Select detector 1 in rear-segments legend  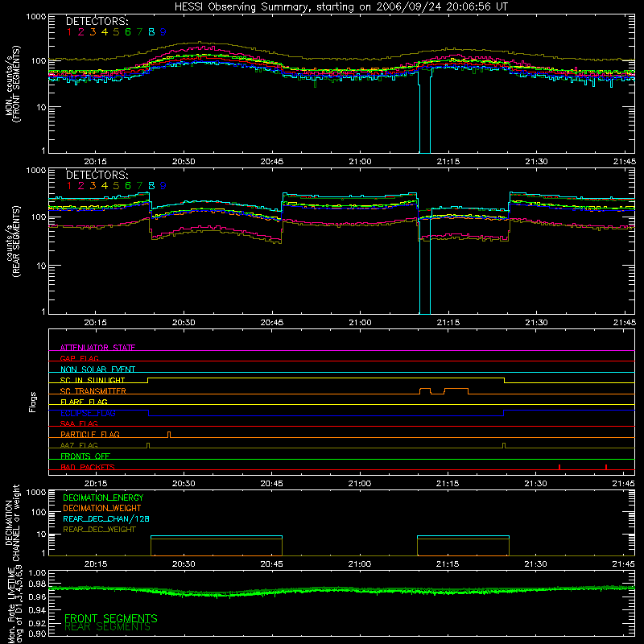pyautogui.click(x=69, y=186)
